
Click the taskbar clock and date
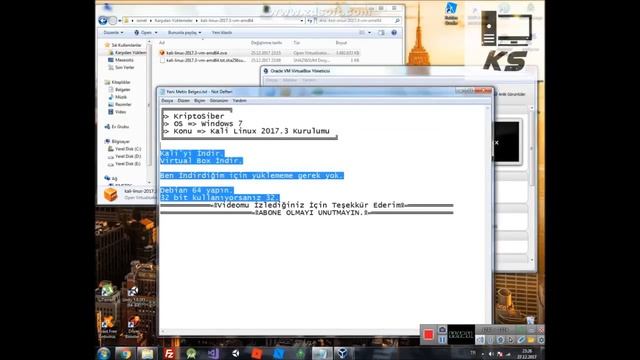coord(527,354)
